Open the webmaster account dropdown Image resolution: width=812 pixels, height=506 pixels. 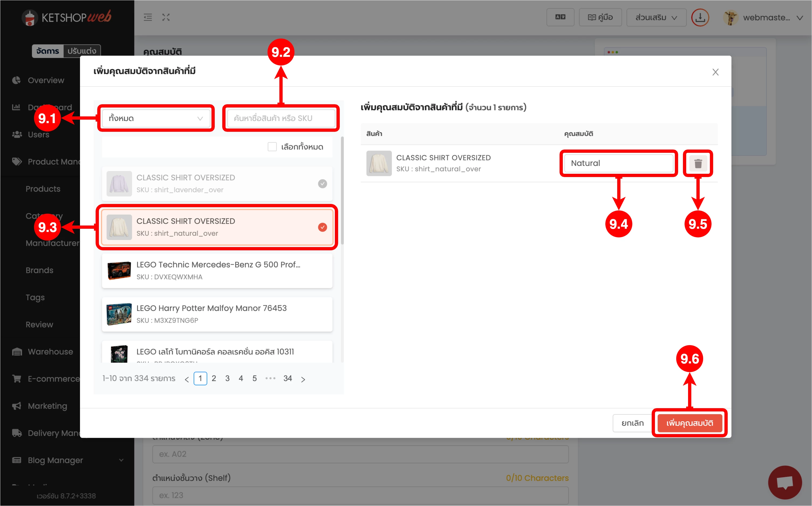tap(766, 18)
